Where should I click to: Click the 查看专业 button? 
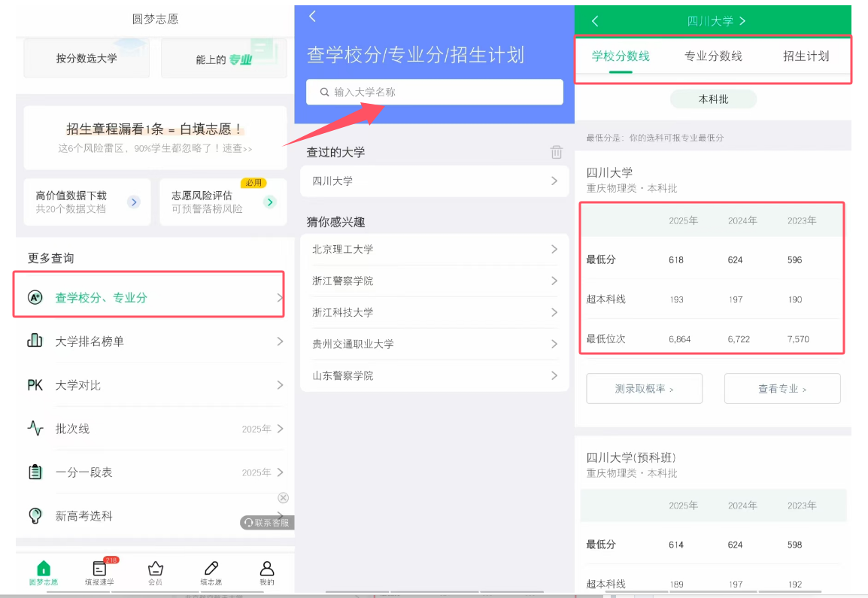click(x=782, y=389)
